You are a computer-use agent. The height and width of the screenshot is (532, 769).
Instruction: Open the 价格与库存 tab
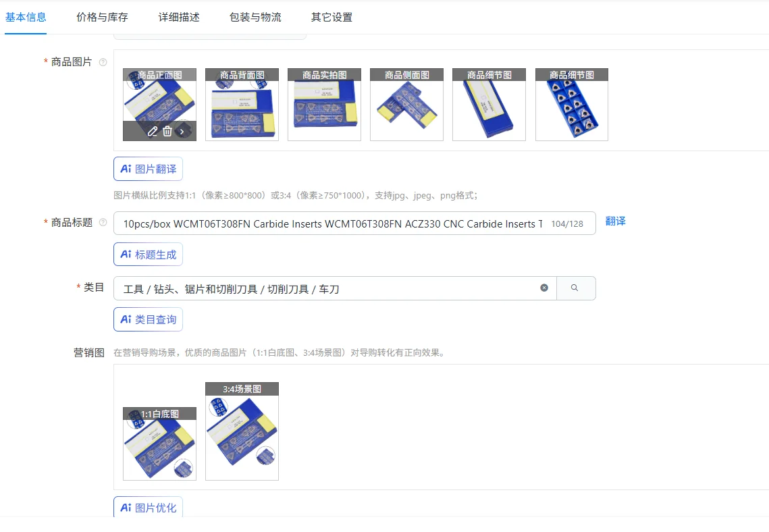[x=102, y=17]
